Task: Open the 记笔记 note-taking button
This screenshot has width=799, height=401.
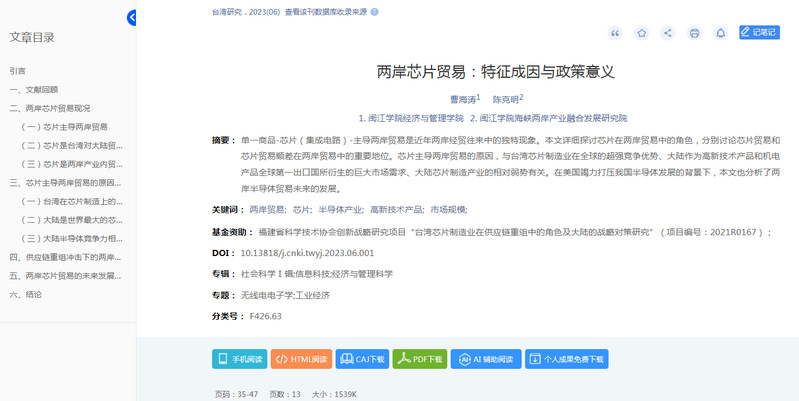Action: pos(759,33)
